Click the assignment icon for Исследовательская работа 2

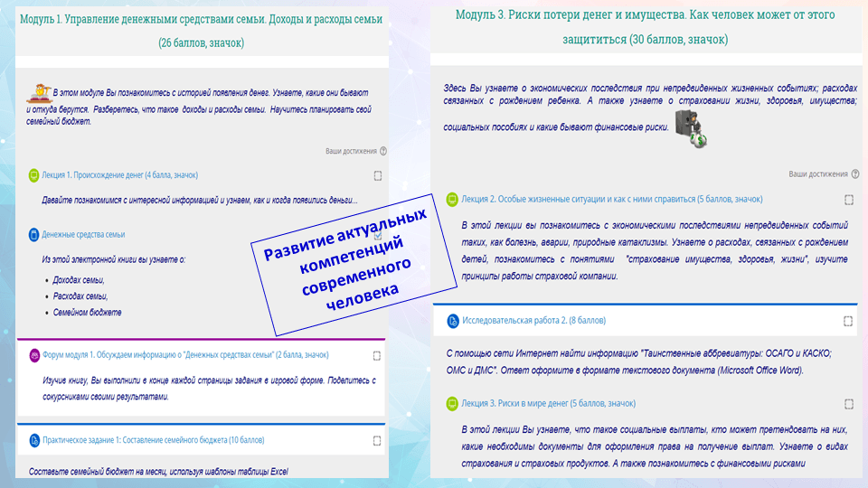coord(453,321)
